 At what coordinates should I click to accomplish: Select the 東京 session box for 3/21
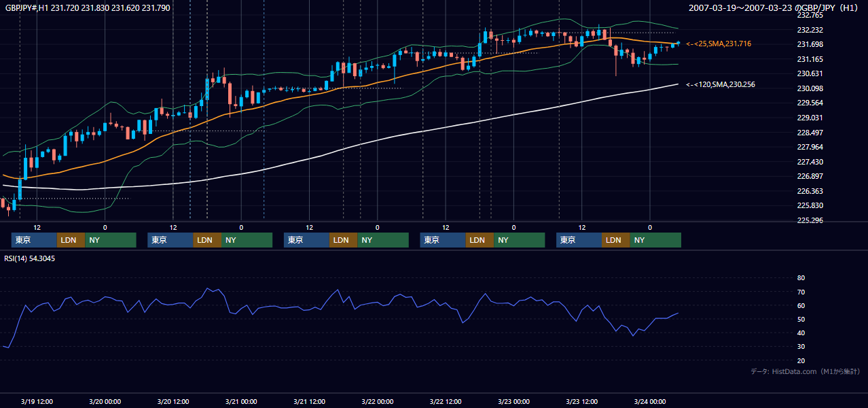point(306,240)
